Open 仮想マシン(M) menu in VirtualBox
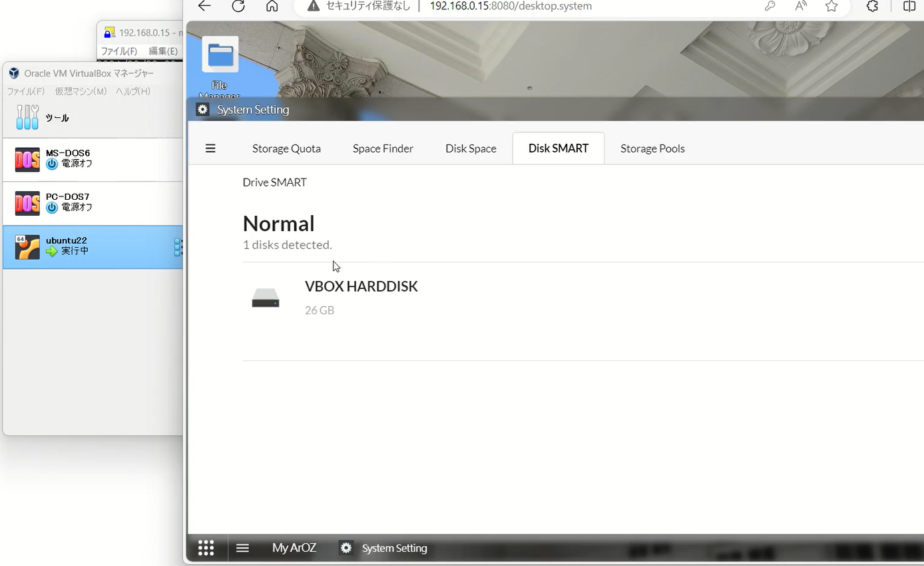The image size is (924, 566). (81, 91)
